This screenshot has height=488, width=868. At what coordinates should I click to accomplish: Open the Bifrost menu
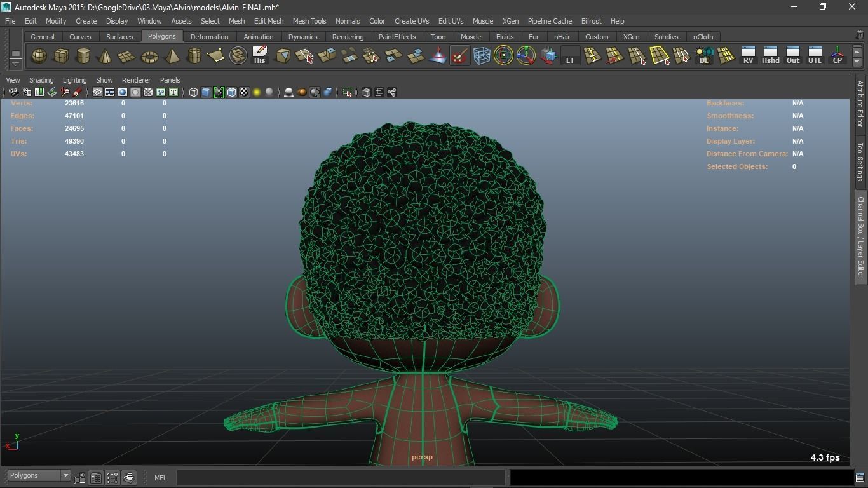591,21
